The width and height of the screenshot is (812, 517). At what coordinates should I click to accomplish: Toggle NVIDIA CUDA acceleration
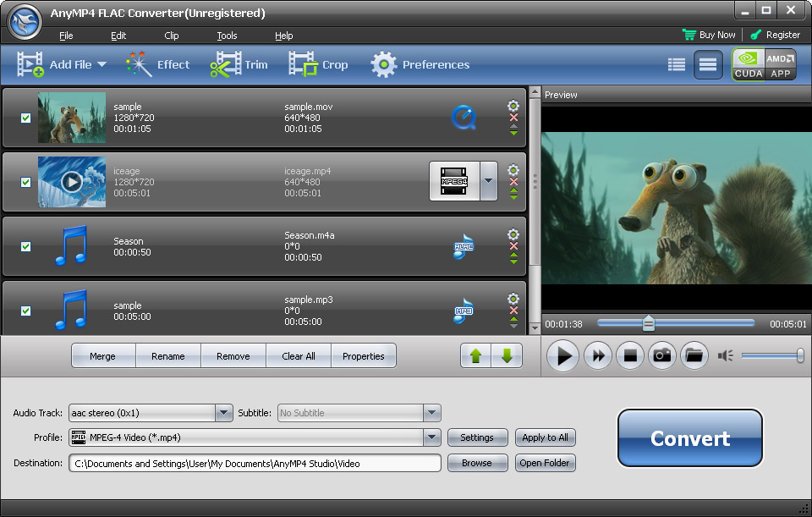click(749, 65)
